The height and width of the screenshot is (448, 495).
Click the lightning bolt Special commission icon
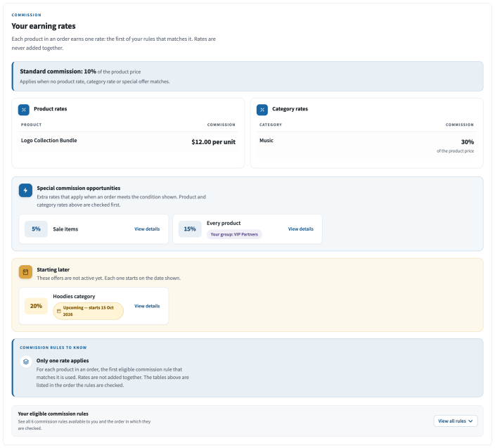pyautogui.click(x=25, y=191)
